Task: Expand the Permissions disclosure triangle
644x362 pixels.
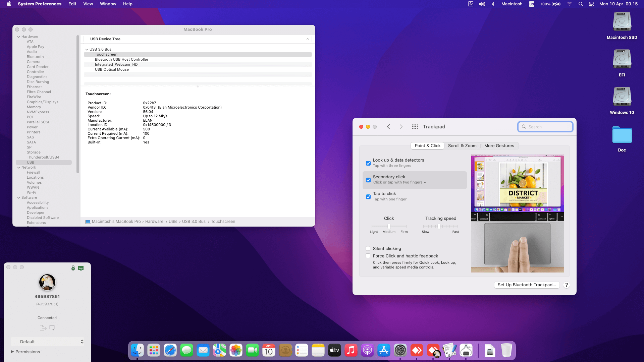Action: click(12, 352)
